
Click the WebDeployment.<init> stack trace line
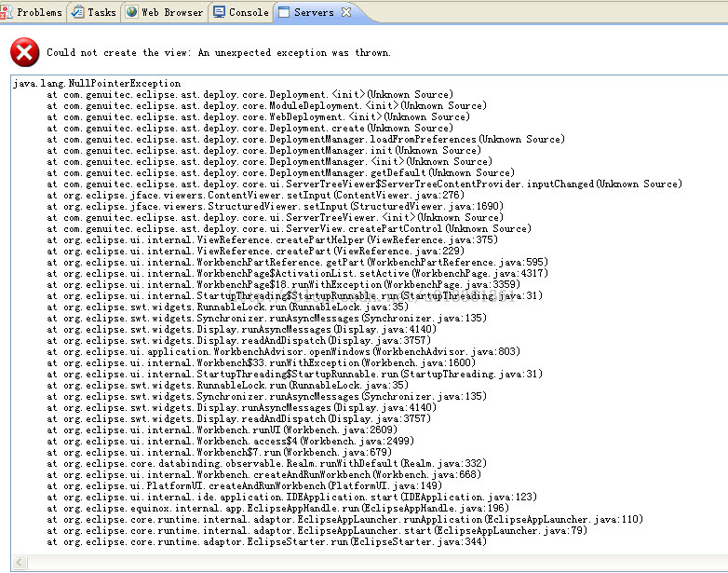[x=249, y=117]
